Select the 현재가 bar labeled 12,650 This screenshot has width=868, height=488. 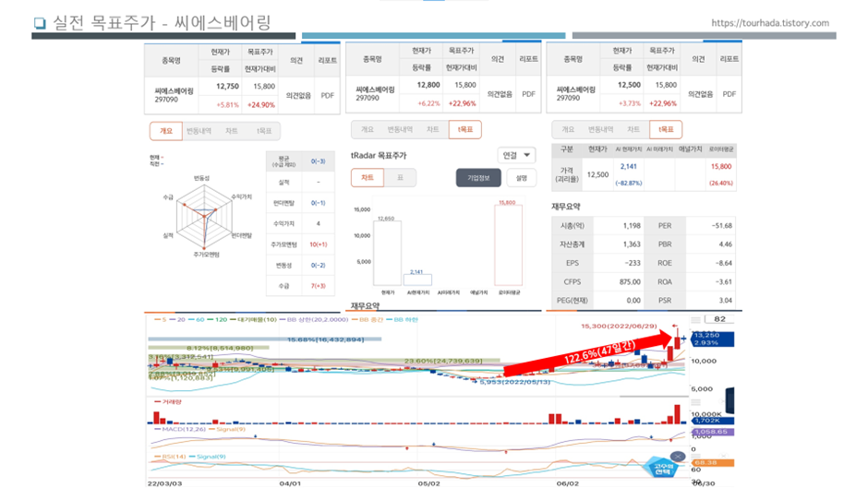(388, 253)
